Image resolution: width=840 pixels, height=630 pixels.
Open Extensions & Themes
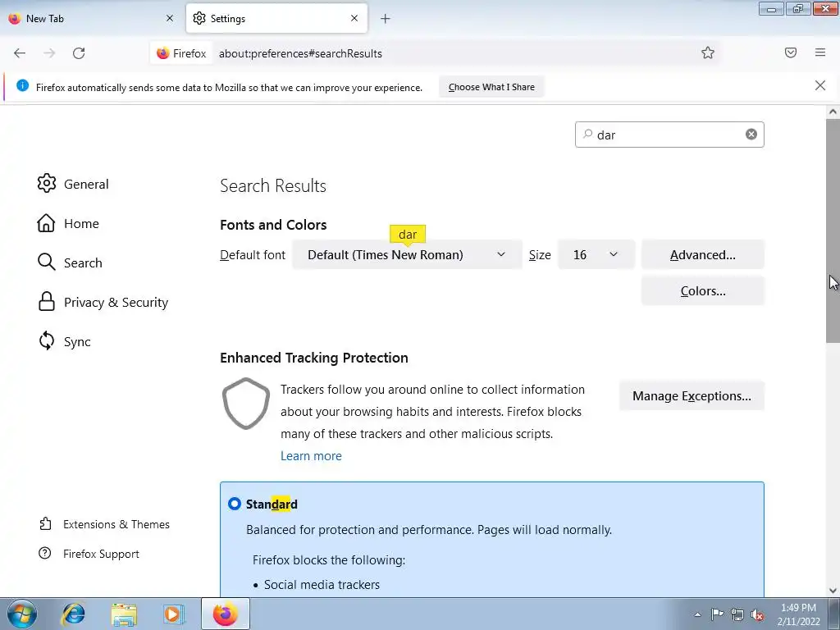[x=104, y=524]
